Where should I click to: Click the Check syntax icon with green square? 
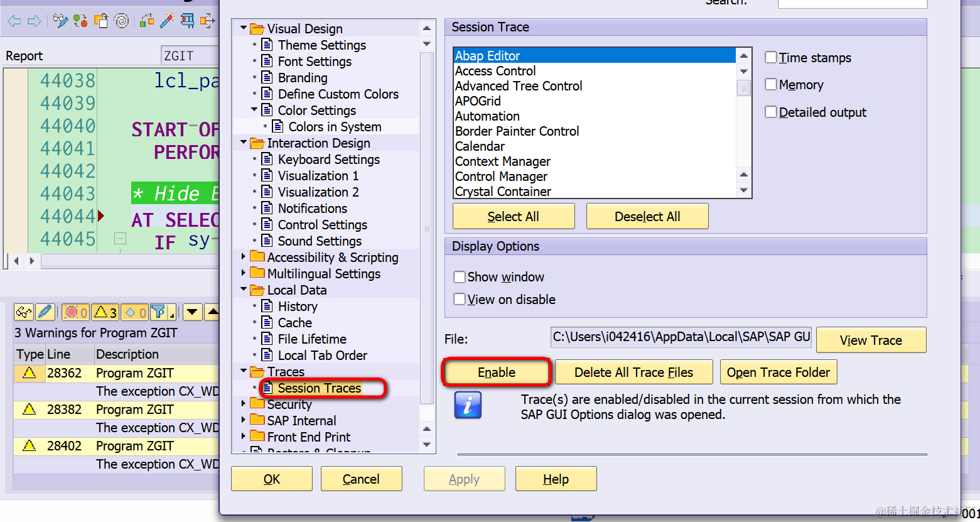tap(147, 21)
